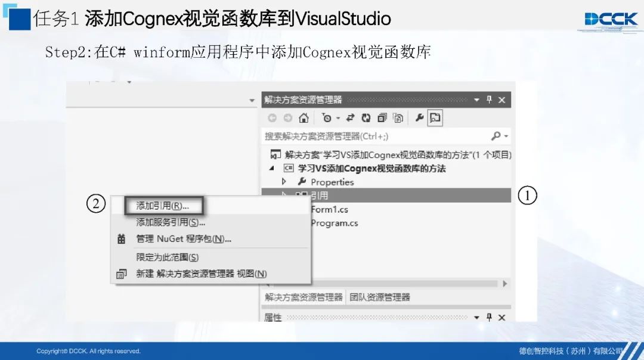Sync with active document using two-arrows icon
This screenshot has width=644, height=360.
pyautogui.click(x=350, y=118)
